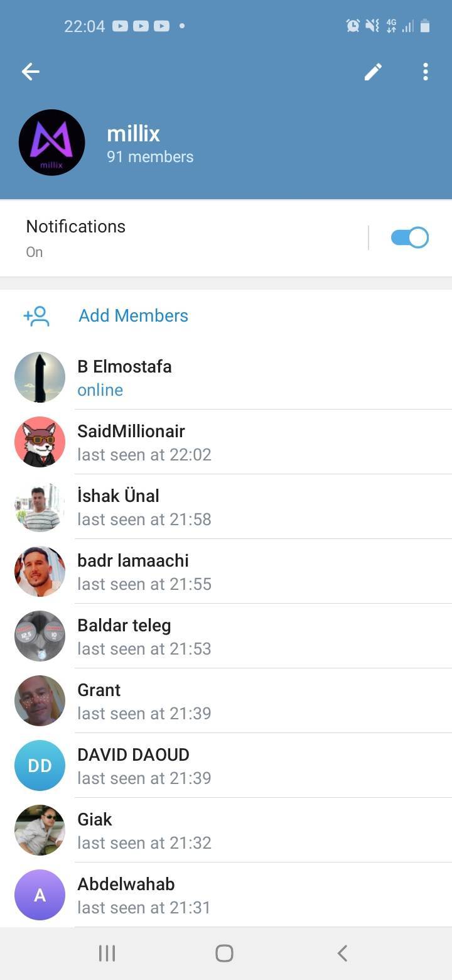Screen dimensions: 452x980
Task: Tap the purple A avatar for Abdelwahab
Action: coord(40,895)
